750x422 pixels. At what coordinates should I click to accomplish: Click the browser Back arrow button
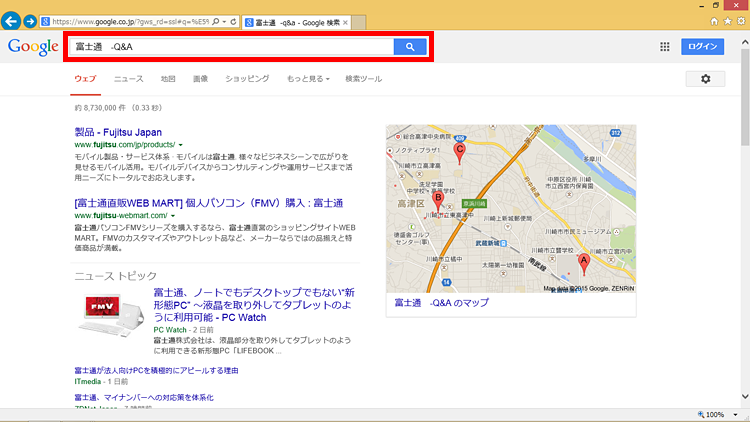[12, 20]
